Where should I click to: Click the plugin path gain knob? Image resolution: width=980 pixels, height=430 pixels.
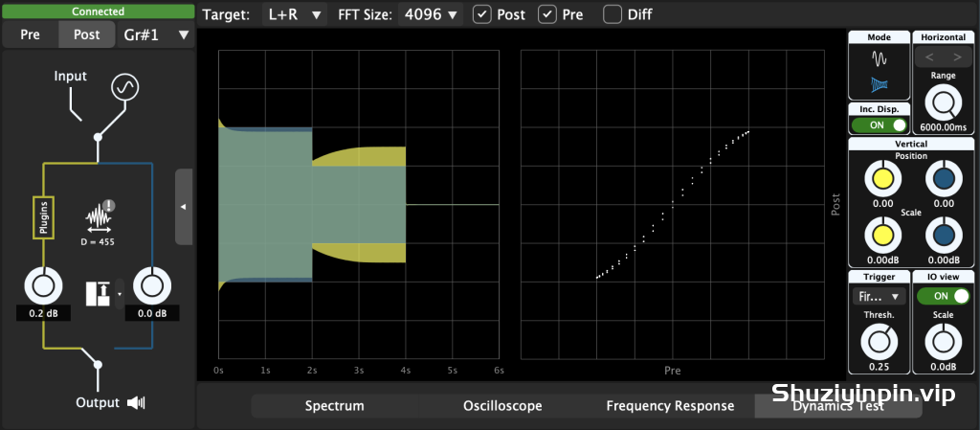(x=44, y=287)
